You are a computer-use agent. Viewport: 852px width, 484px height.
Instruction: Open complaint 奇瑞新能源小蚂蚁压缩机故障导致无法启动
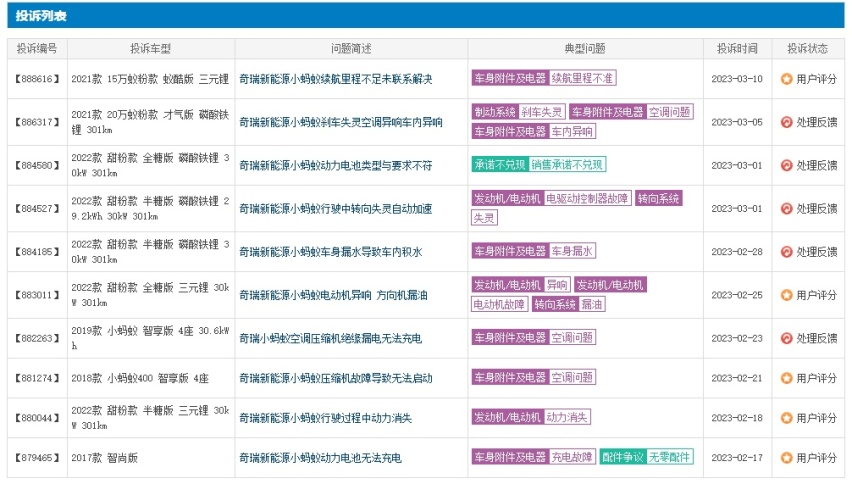coord(336,378)
